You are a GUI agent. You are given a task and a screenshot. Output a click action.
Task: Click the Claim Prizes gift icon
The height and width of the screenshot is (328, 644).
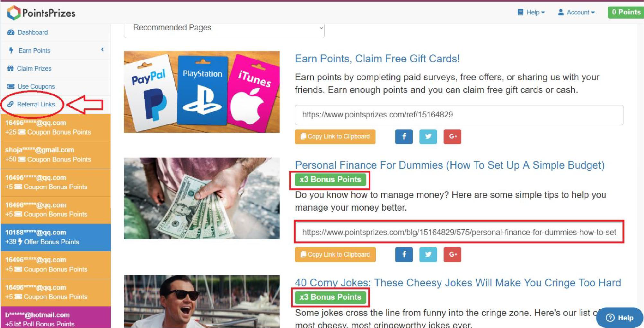[x=10, y=68]
